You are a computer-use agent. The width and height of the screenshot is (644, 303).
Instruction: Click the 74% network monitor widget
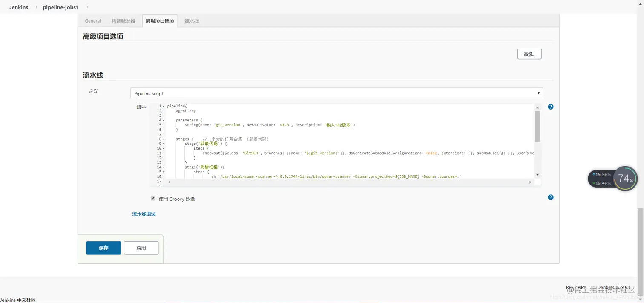625,179
